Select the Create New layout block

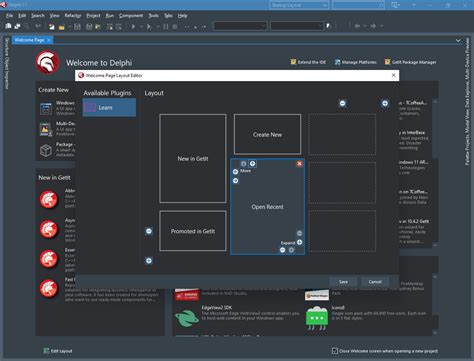[x=267, y=135]
